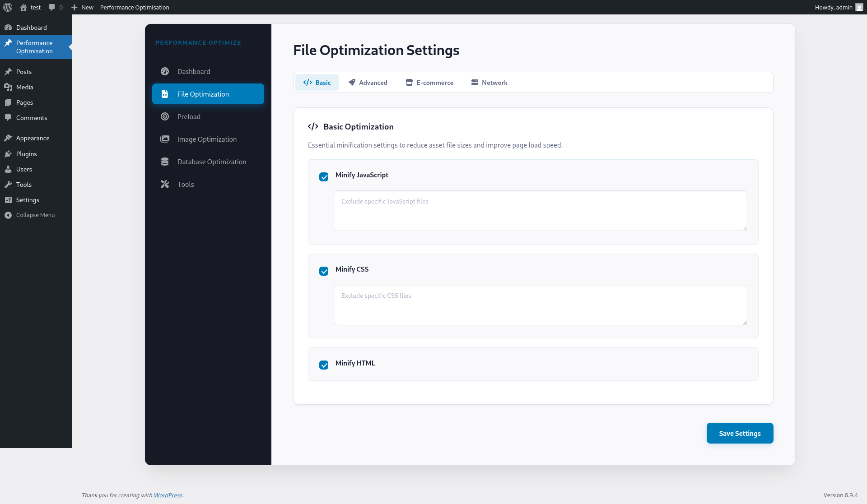Screen dimensions: 867x504
Task: Toggle off Minify HTML
Action: (324, 365)
